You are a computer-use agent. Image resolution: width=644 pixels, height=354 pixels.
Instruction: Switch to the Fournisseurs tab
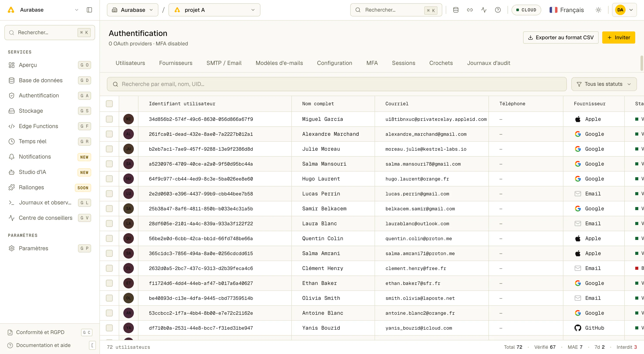[x=175, y=63]
